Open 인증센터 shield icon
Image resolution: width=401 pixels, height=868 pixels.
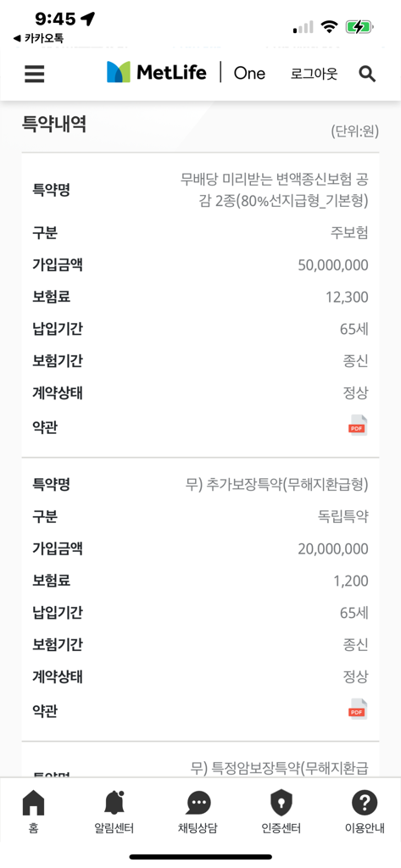tap(281, 811)
